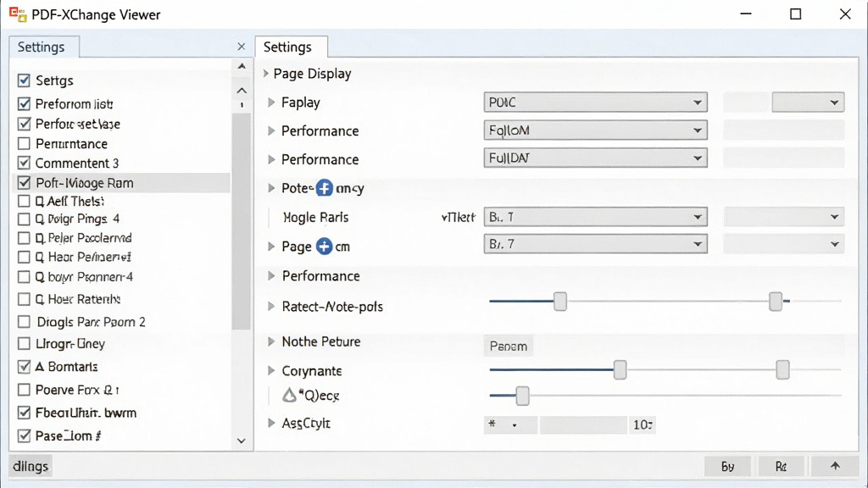Select the Perforc setVaze list item

[x=77, y=124]
